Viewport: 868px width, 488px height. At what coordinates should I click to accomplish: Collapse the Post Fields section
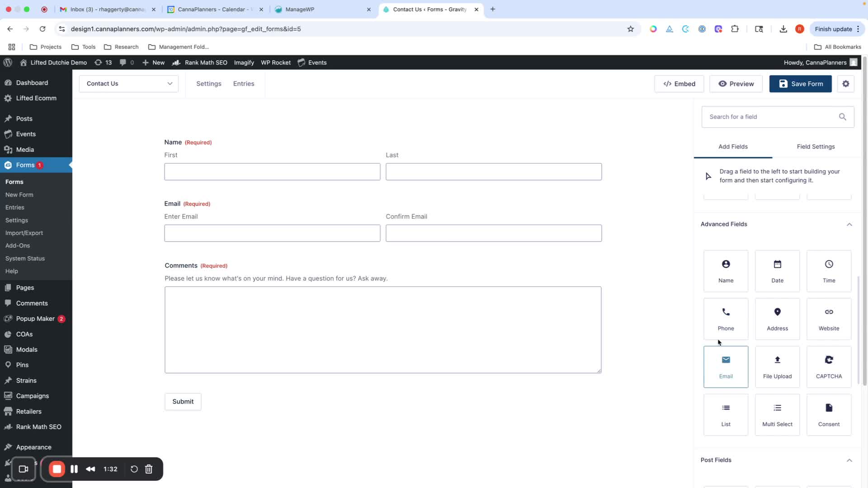point(849,460)
